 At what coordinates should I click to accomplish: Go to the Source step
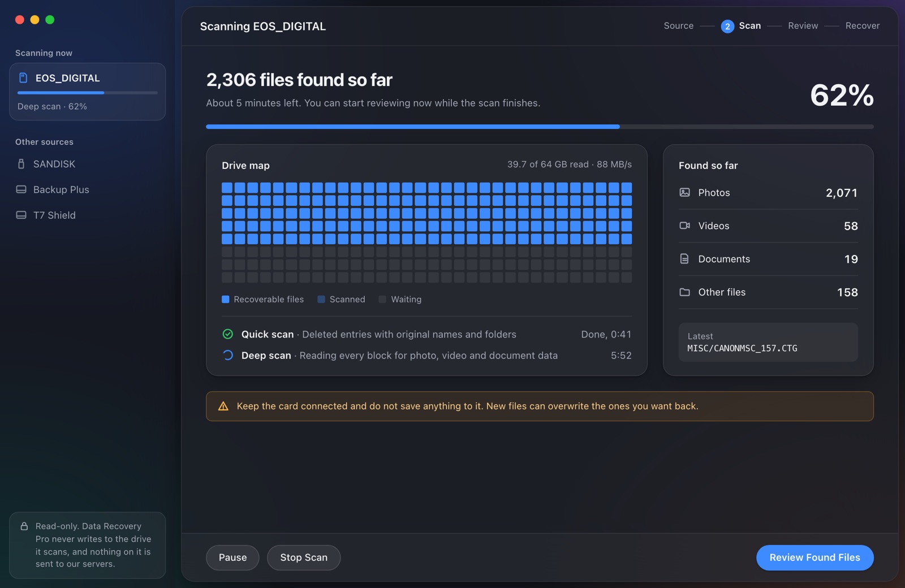(x=678, y=25)
